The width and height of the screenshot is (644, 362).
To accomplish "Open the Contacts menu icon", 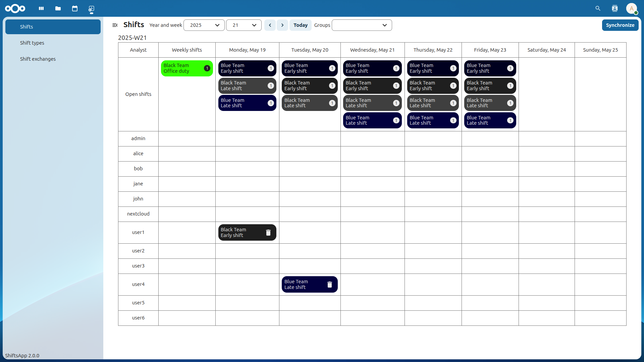I will [614, 8].
